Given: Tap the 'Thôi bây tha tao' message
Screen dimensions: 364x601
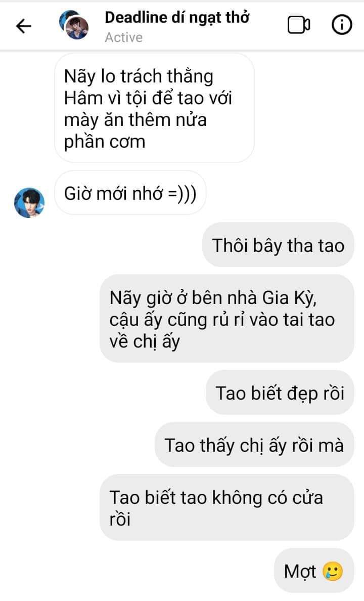Looking at the screenshot, I should coord(278,245).
